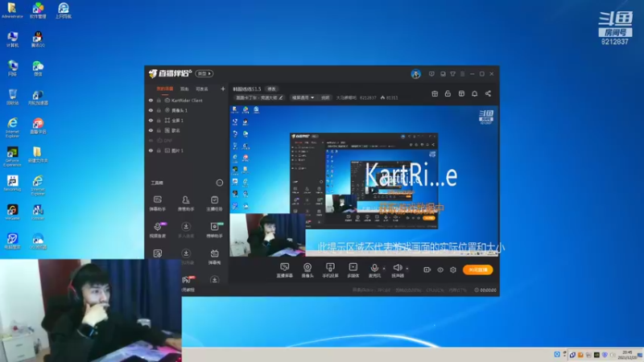Open the skin shirt icon in title bar
This screenshot has width=644, height=362.
[x=452, y=74]
